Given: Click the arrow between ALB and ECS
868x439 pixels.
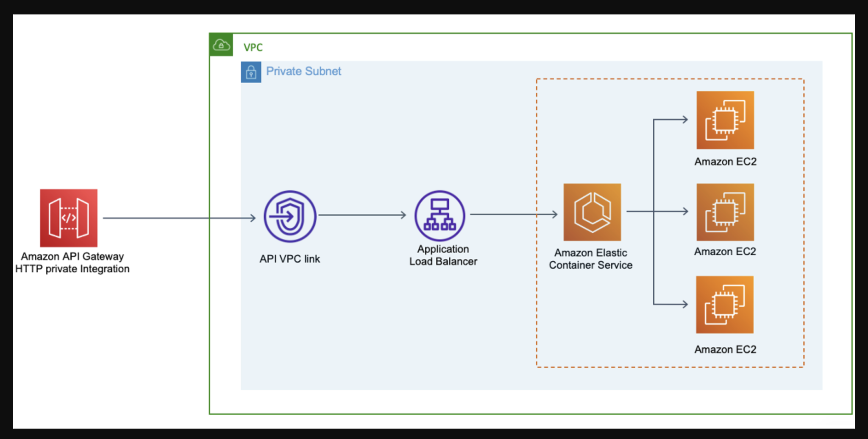Looking at the screenshot, I should pyautogui.click(x=513, y=214).
